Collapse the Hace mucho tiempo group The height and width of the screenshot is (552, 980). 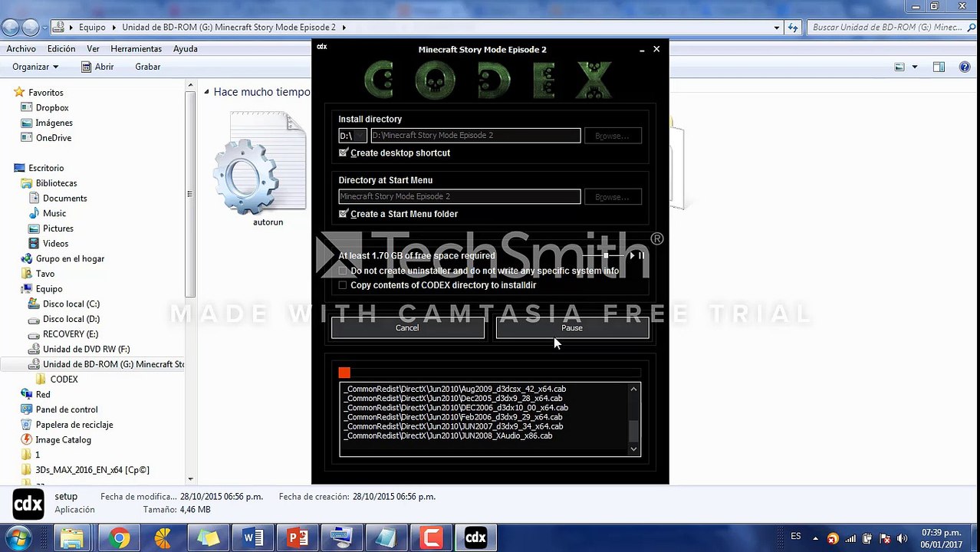click(x=206, y=92)
